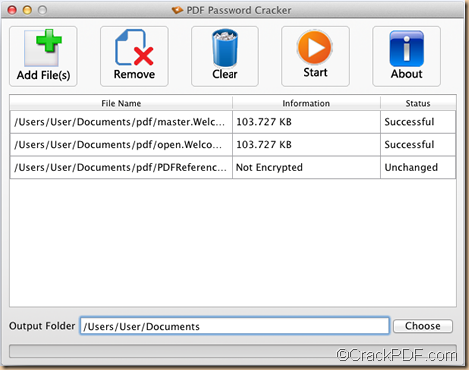Click the Output Folder label

tap(42, 326)
